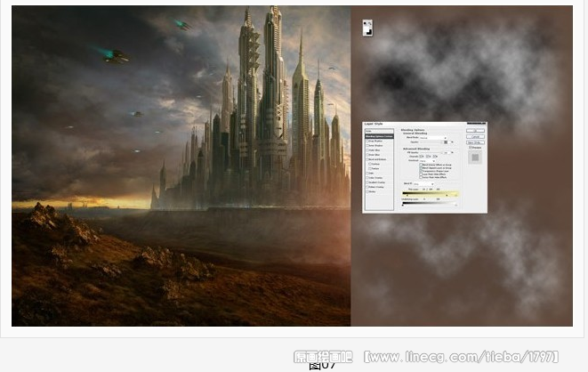Toggle Transparency Shapes Layer checkbox

coord(421,171)
